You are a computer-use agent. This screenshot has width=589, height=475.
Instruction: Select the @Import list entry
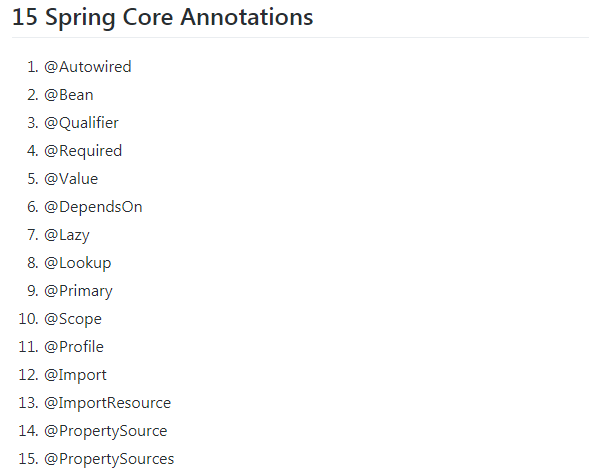[x=75, y=375]
